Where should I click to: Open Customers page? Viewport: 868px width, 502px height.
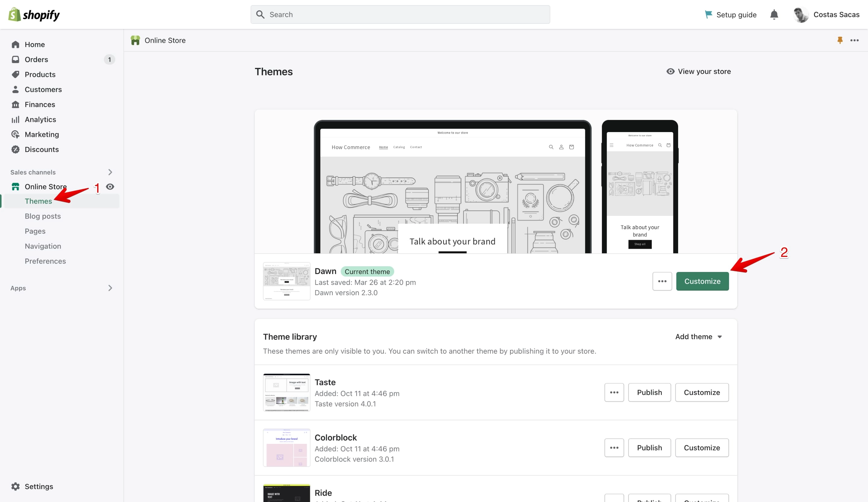[x=43, y=89]
